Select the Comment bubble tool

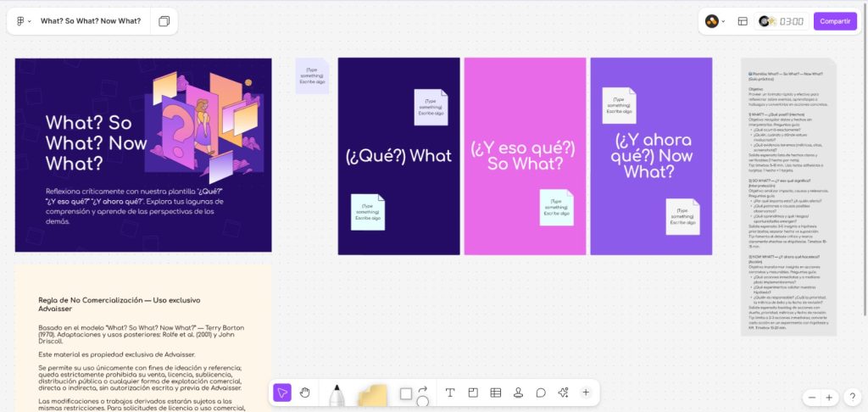pos(541,393)
